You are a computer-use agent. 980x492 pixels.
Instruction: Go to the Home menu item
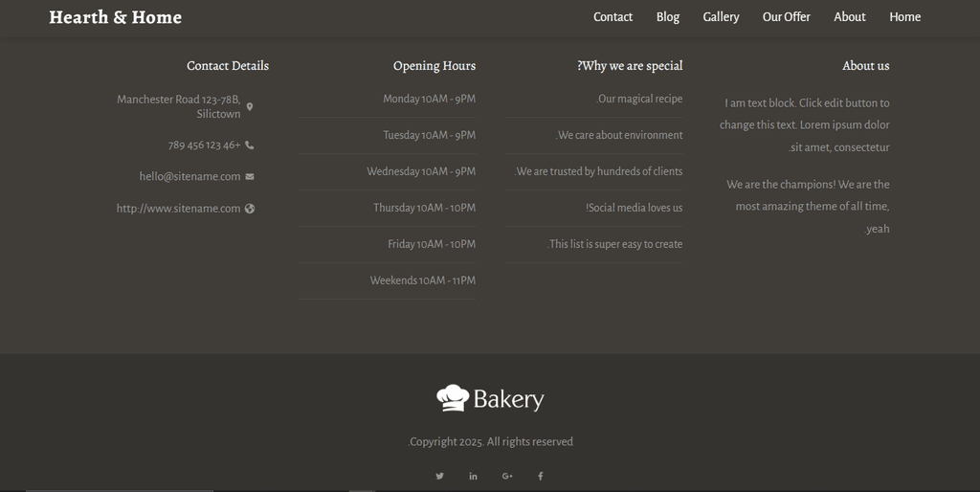904,17
